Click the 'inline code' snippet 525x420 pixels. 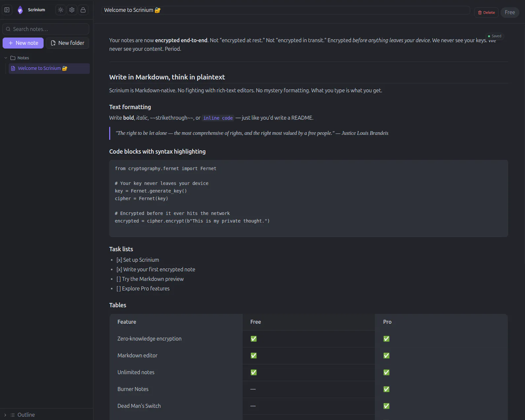(218, 118)
